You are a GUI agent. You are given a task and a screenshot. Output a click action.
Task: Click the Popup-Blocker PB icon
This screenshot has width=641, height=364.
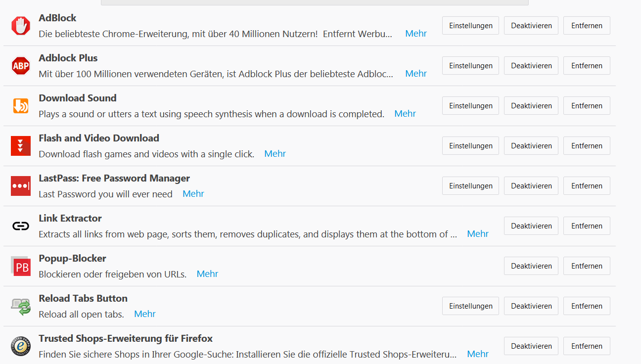click(21, 266)
